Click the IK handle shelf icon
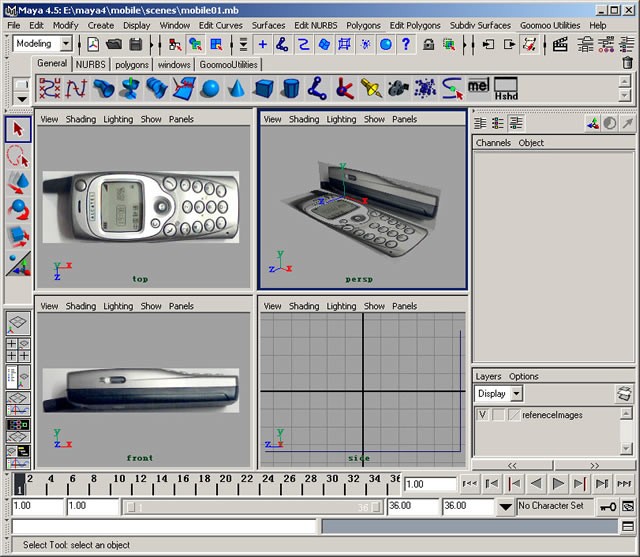Viewport: 640px width, 557px height. (344, 89)
